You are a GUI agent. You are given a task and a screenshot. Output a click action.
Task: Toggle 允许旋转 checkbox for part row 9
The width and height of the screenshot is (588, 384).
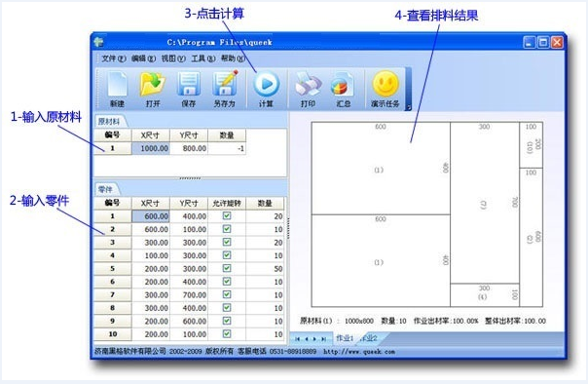[x=227, y=321]
